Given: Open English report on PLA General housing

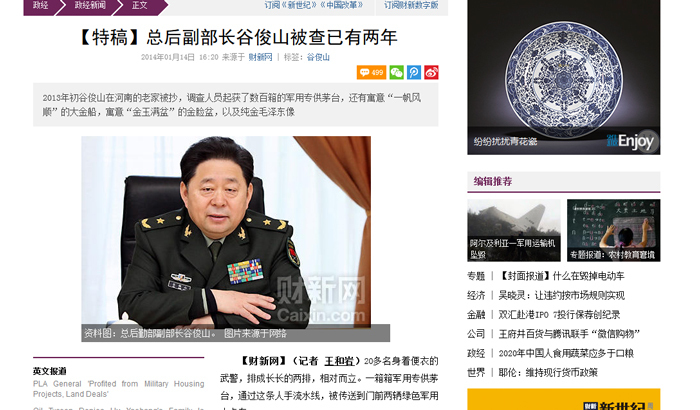Looking at the screenshot, I should coord(118,389).
